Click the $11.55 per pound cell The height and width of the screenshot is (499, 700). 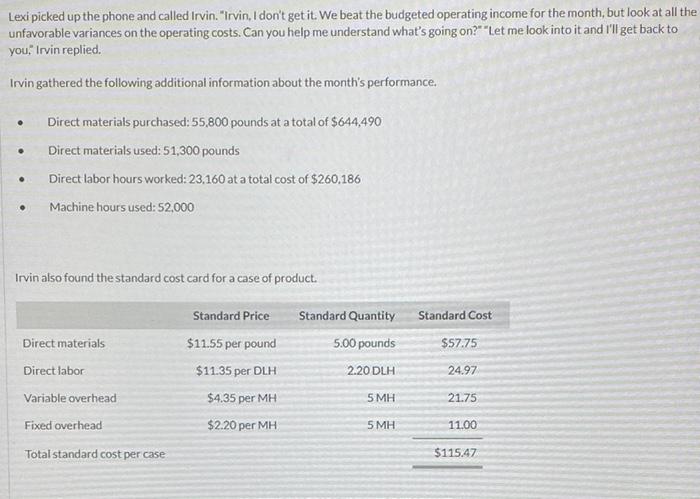(x=231, y=343)
